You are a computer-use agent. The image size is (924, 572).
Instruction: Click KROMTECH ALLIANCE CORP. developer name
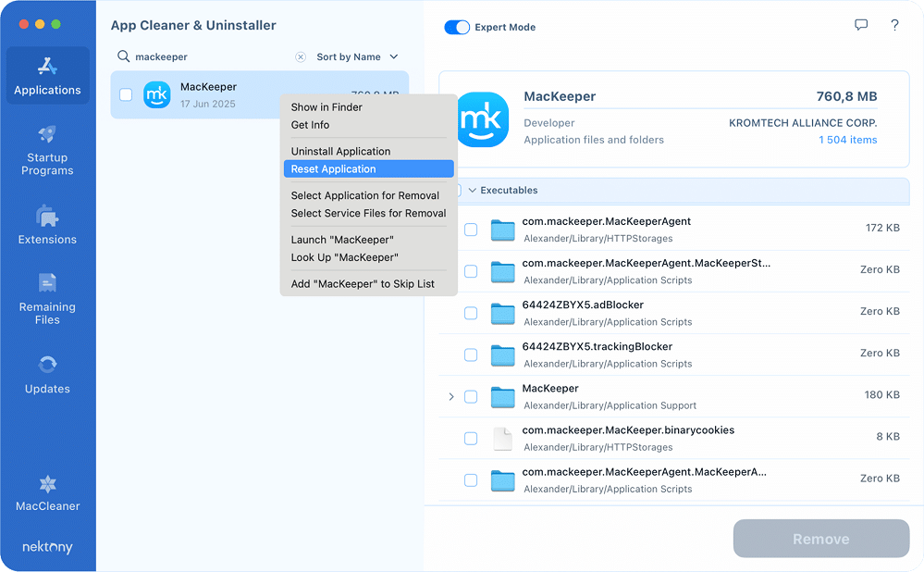coord(803,123)
